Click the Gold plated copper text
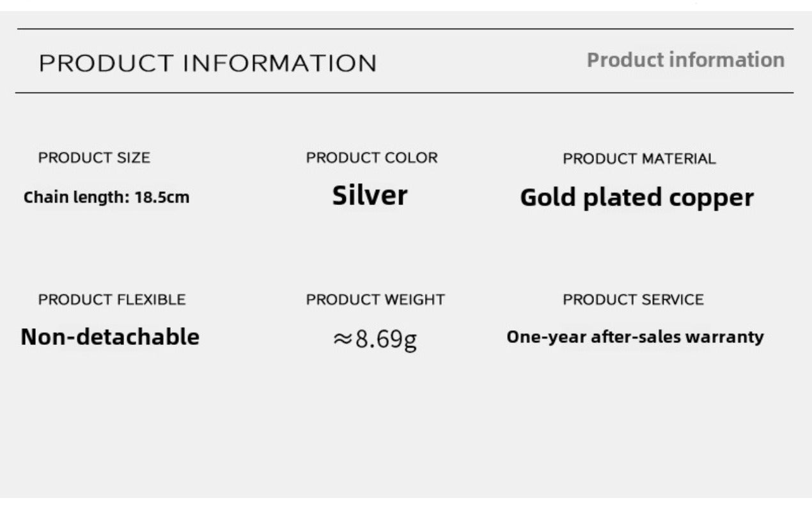Viewport: 812px width, 511px height. point(636,198)
